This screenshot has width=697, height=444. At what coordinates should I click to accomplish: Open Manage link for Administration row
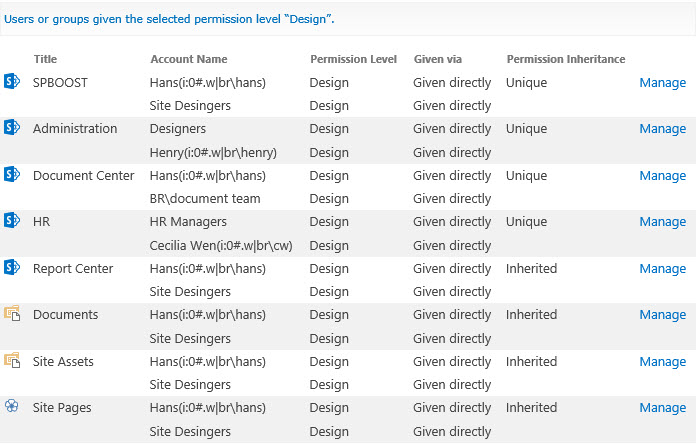click(662, 128)
